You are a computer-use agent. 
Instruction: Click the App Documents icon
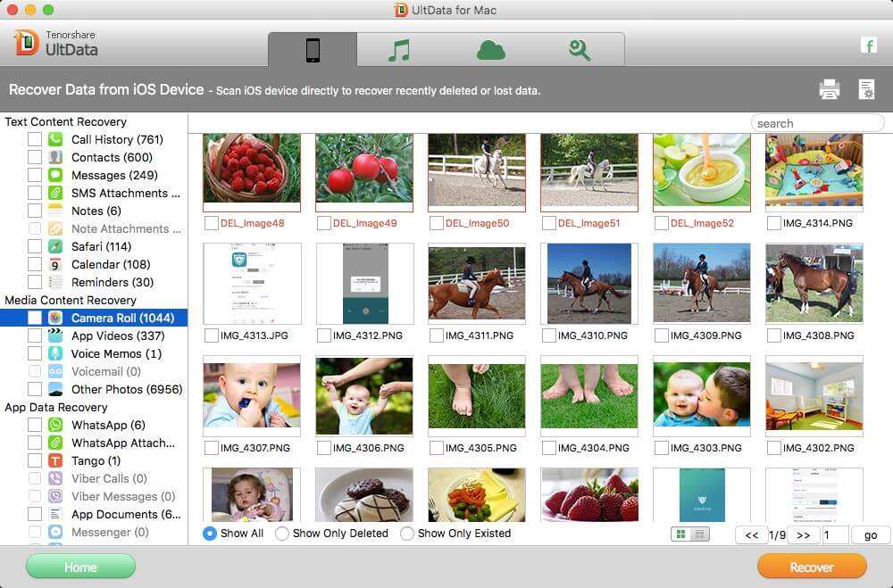click(55, 514)
